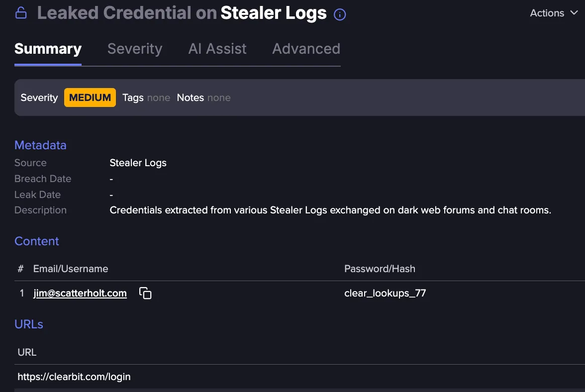Open the Actions menu

point(554,12)
